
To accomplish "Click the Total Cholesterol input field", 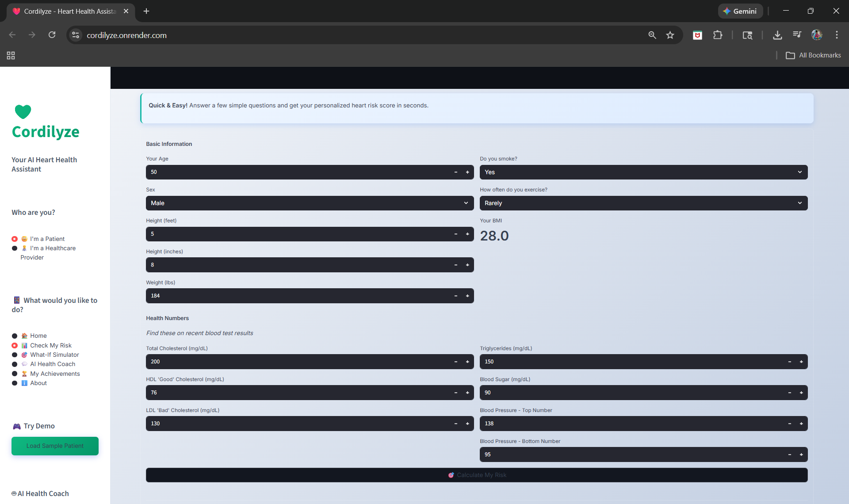I will (296, 362).
